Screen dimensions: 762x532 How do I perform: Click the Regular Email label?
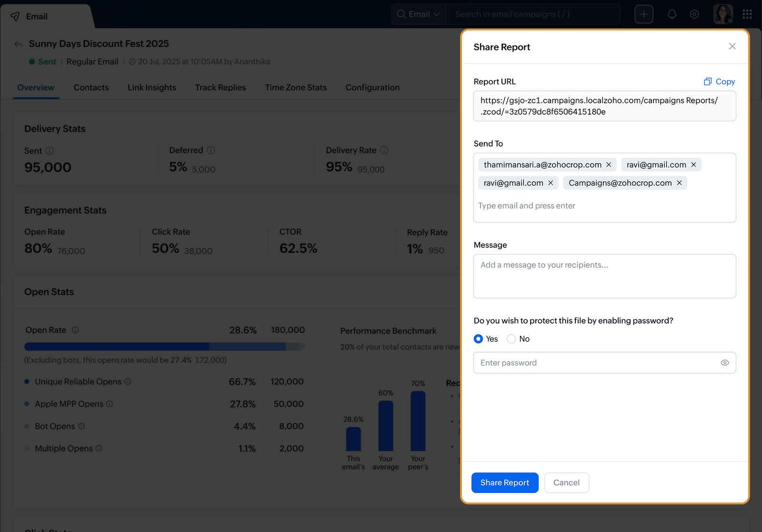(x=92, y=62)
